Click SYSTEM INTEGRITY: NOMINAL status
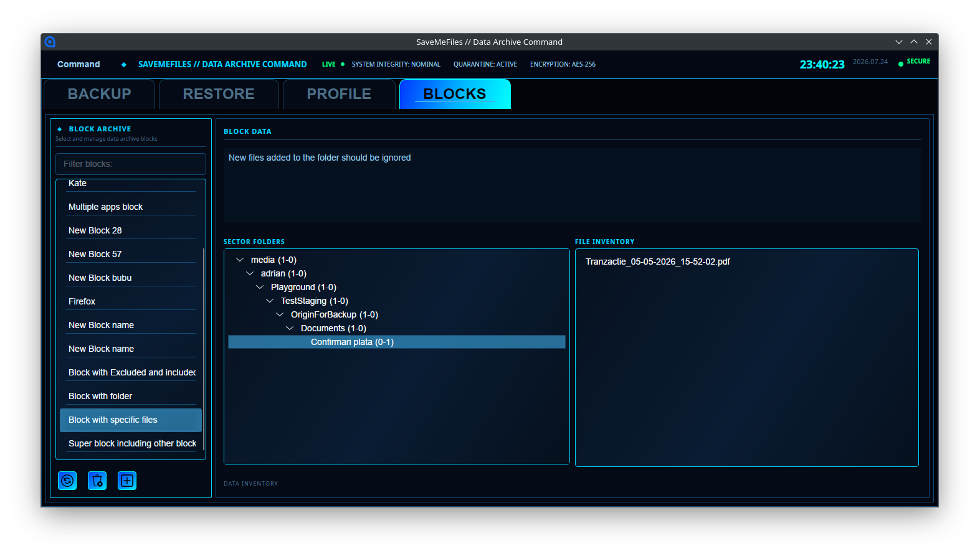This screenshot has width=980, height=556. tap(396, 64)
